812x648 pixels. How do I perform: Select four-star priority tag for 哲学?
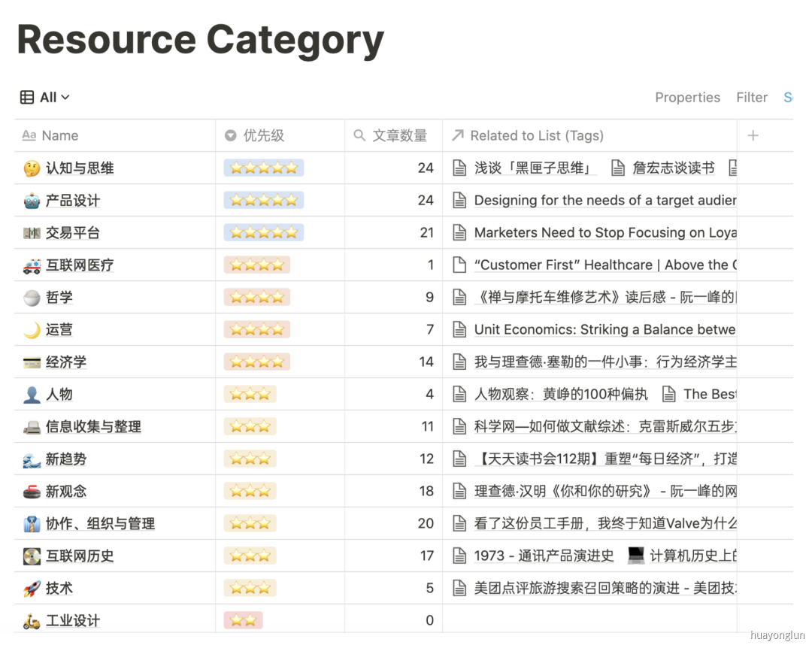click(x=257, y=298)
